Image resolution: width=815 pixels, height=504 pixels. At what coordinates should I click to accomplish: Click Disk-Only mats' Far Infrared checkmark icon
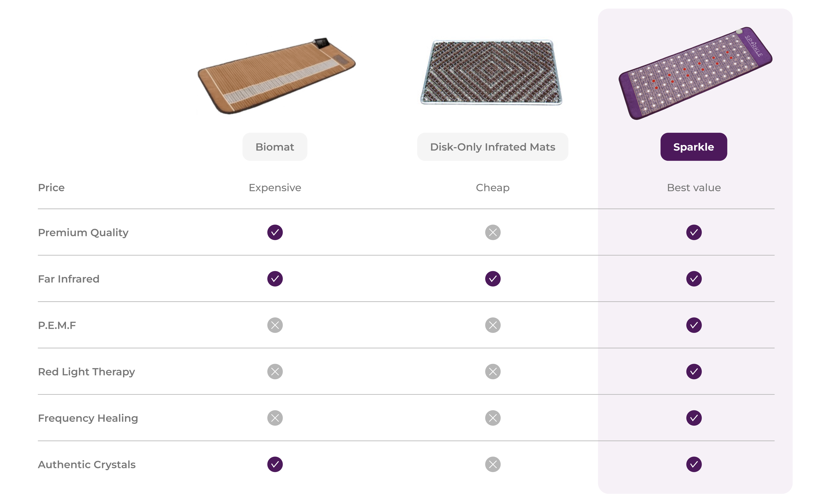click(x=493, y=279)
